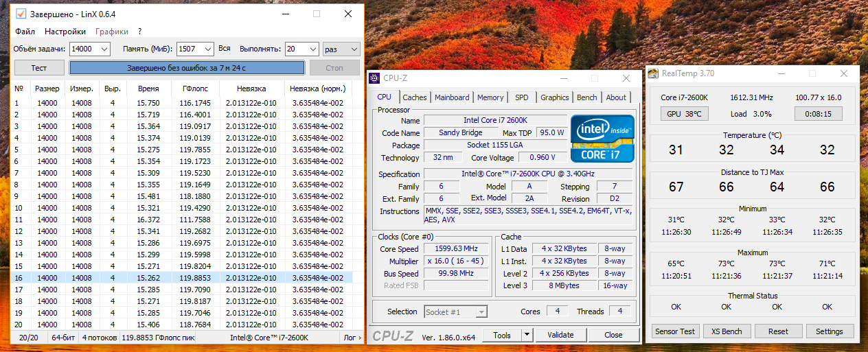The image size is (868, 352).
Task: Click the Стоп button in LinX
Action: tap(334, 68)
